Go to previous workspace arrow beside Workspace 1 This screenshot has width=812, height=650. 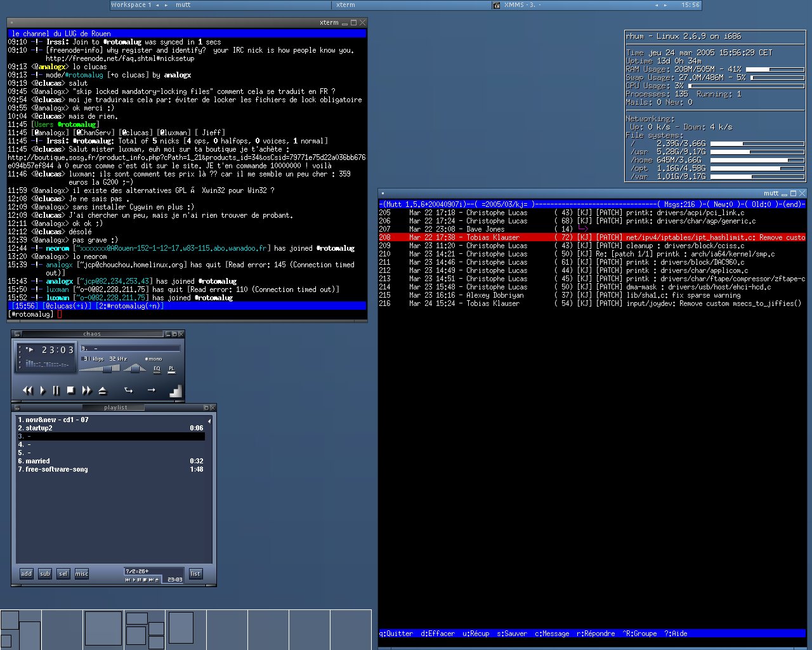[157, 5]
